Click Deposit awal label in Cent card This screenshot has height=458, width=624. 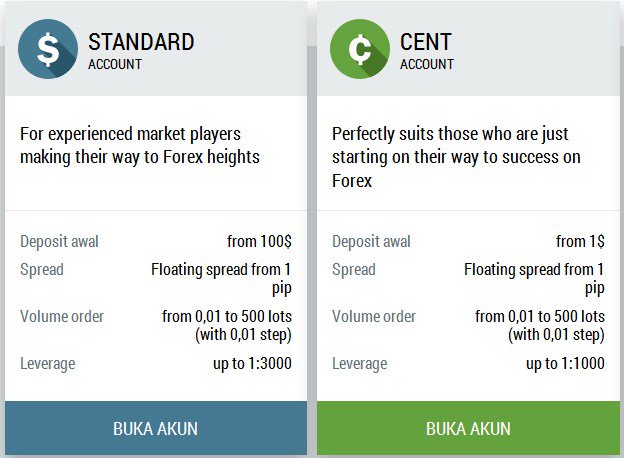371,242
